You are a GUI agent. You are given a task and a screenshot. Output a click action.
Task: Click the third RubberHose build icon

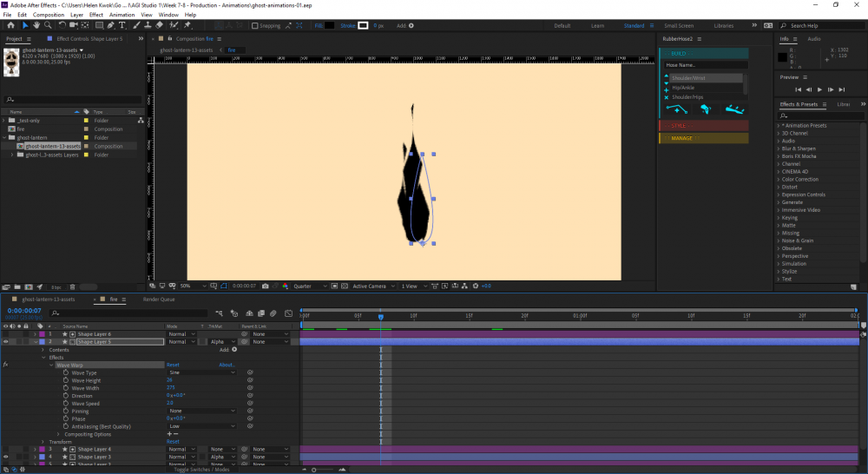pyautogui.click(x=734, y=109)
